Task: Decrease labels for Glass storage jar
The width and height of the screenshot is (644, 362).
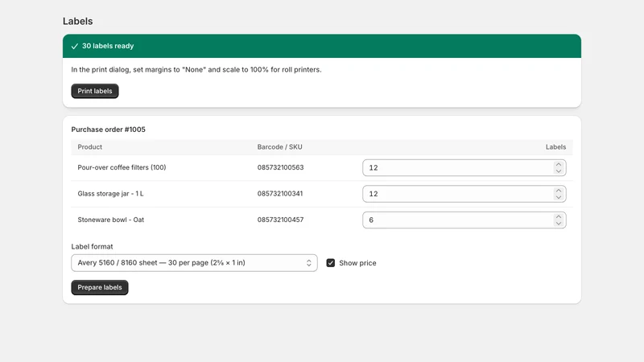Action: [558, 197]
